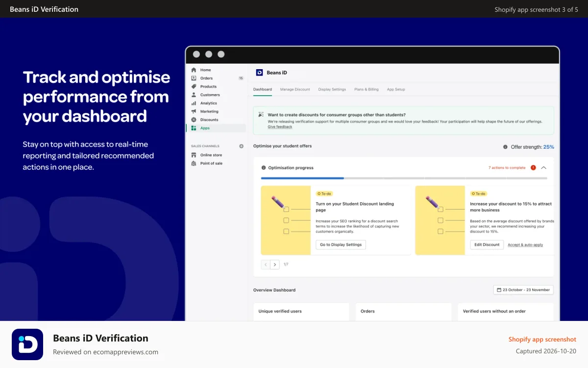
Task: Select Apps in the sidebar menu
Action: click(216, 128)
